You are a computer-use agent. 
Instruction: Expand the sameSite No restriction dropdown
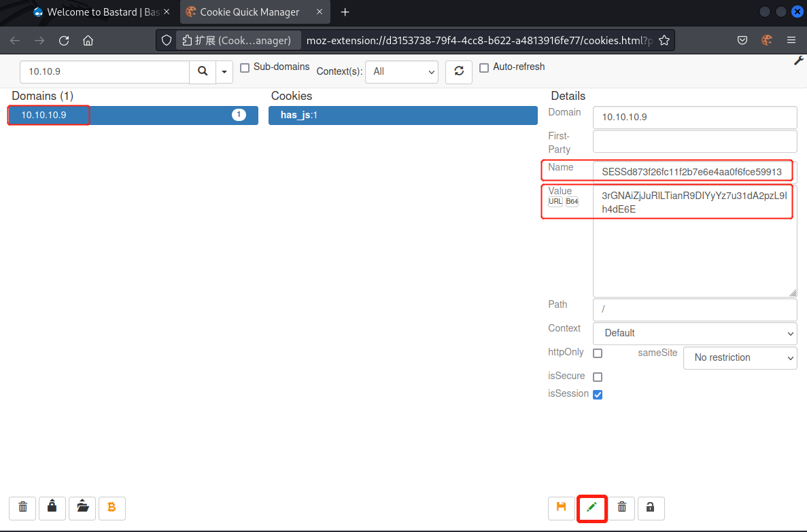(740, 357)
